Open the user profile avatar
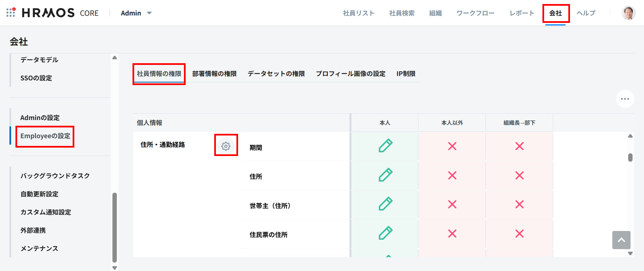Screen dimensions: 644x271 pos(628,13)
